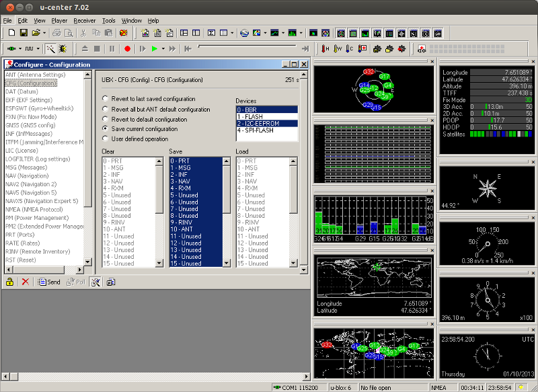
Task: Open the dropdown arrow next to play button
Action: (163, 49)
